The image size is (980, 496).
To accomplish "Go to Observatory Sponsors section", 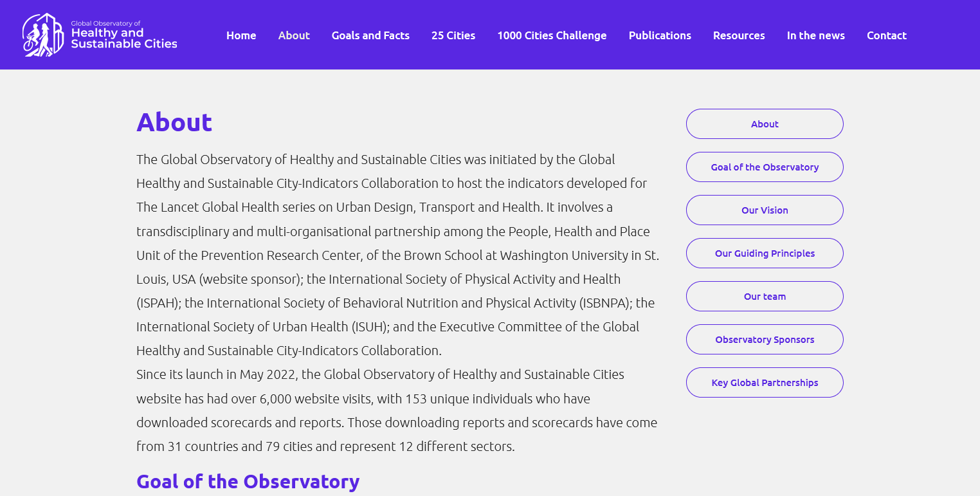I will [765, 340].
